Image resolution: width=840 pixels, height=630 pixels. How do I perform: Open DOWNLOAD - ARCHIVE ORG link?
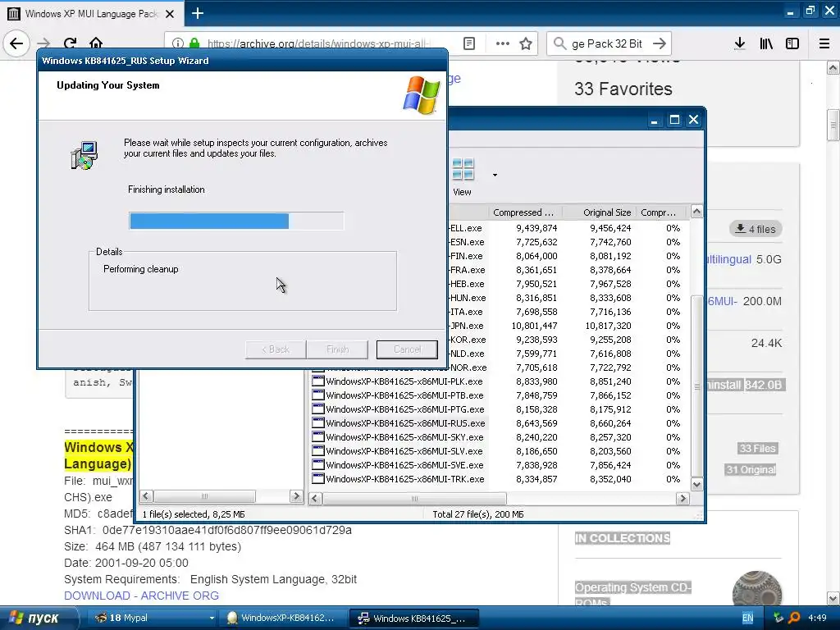(x=141, y=596)
